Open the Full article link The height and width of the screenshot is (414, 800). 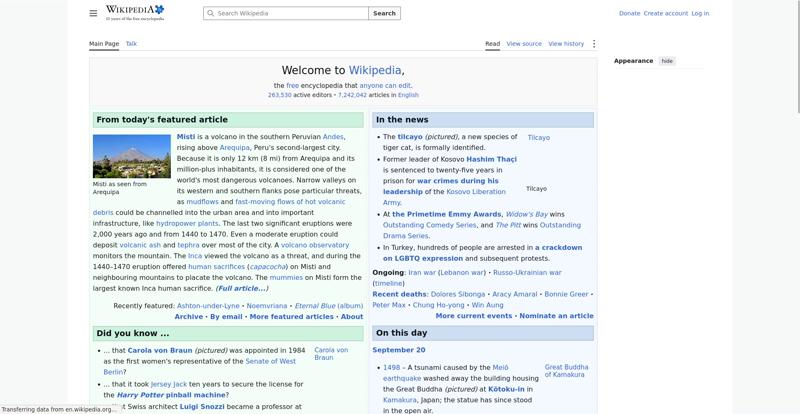(241, 288)
